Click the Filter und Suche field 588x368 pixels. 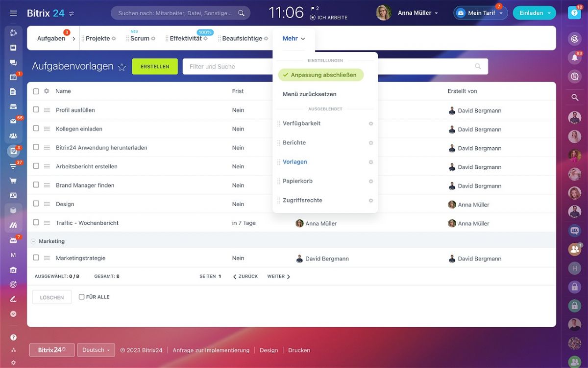[335, 67]
